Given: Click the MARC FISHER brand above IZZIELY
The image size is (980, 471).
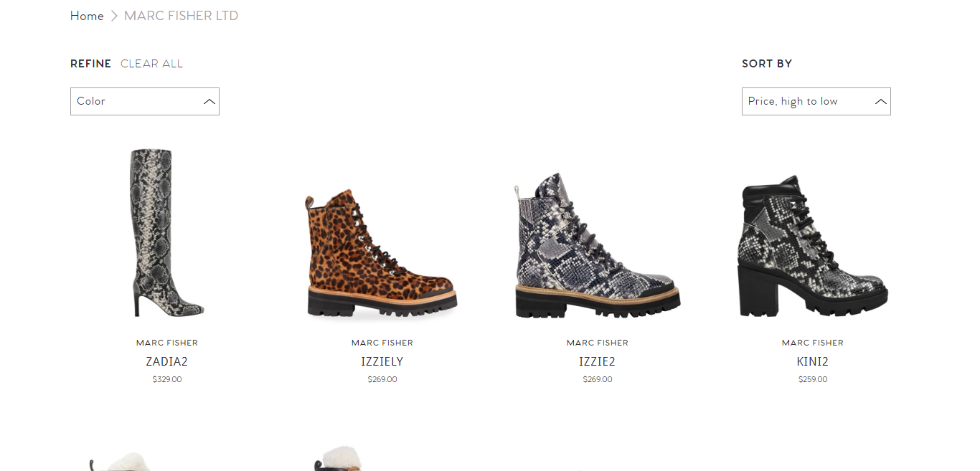Looking at the screenshot, I should coord(382,343).
